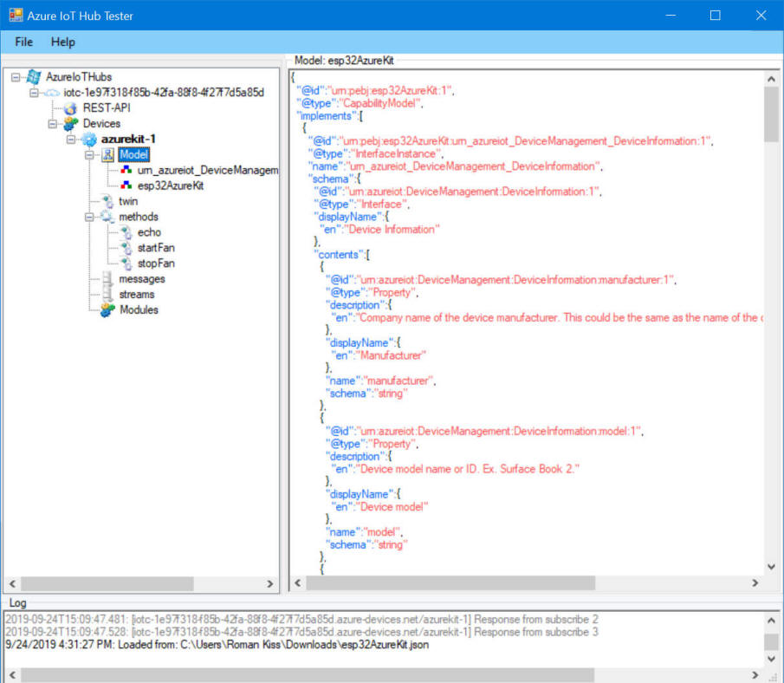Image resolution: width=784 pixels, height=683 pixels.
Task: Click the "Model: esp32AzureKit" panel heading
Action: click(x=344, y=61)
